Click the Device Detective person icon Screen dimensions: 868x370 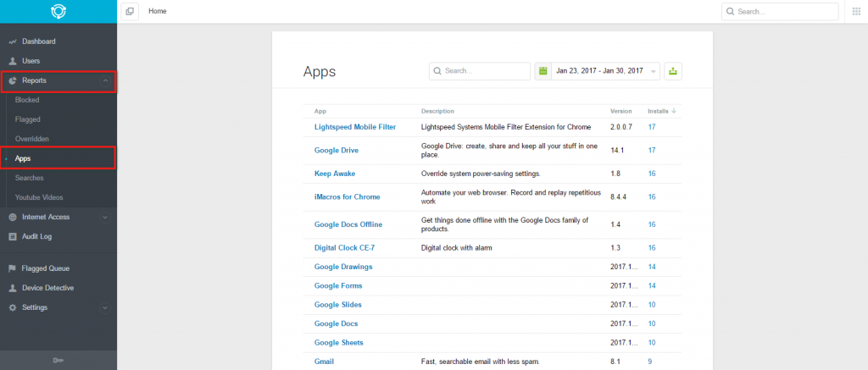click(x=13, y=288)
